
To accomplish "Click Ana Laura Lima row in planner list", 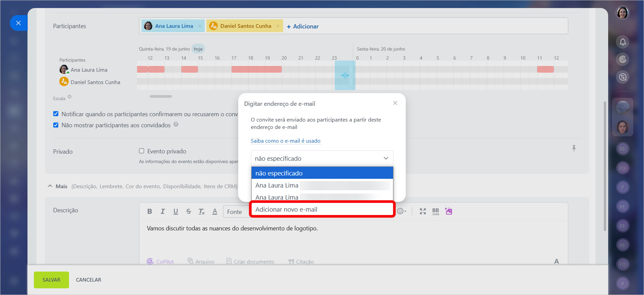I will [84, 70].
